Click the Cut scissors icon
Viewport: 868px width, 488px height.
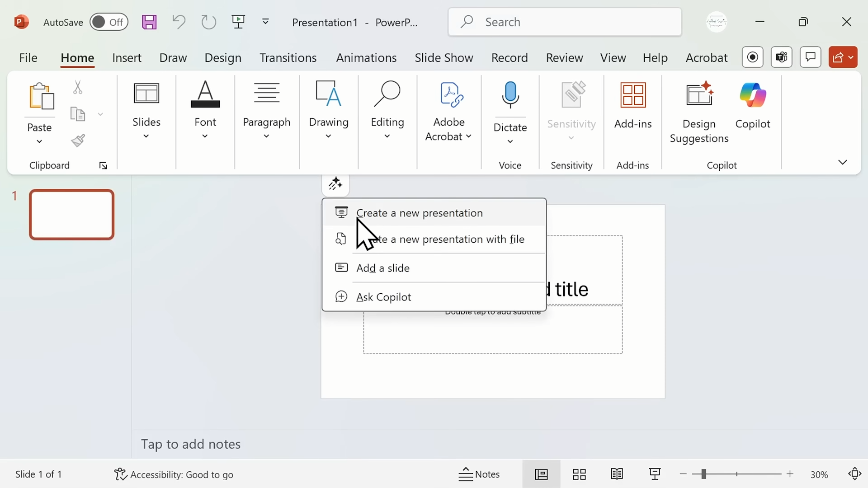[78, 87]
